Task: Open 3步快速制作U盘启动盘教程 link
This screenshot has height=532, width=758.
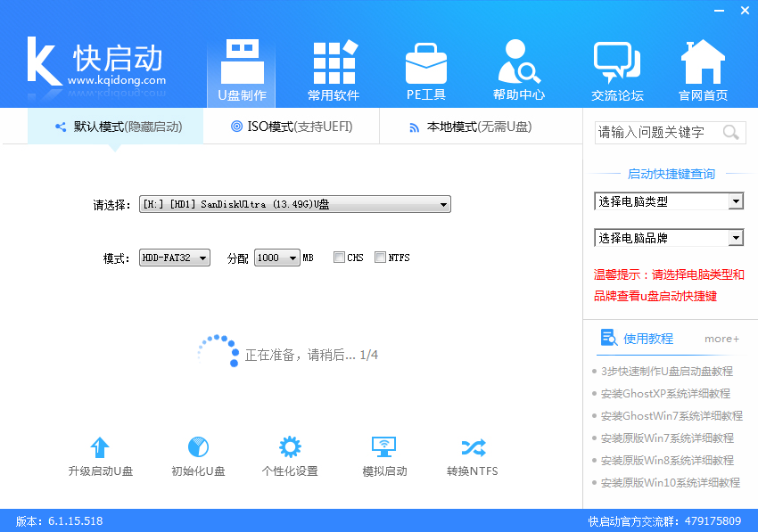Action: point(667,371)
